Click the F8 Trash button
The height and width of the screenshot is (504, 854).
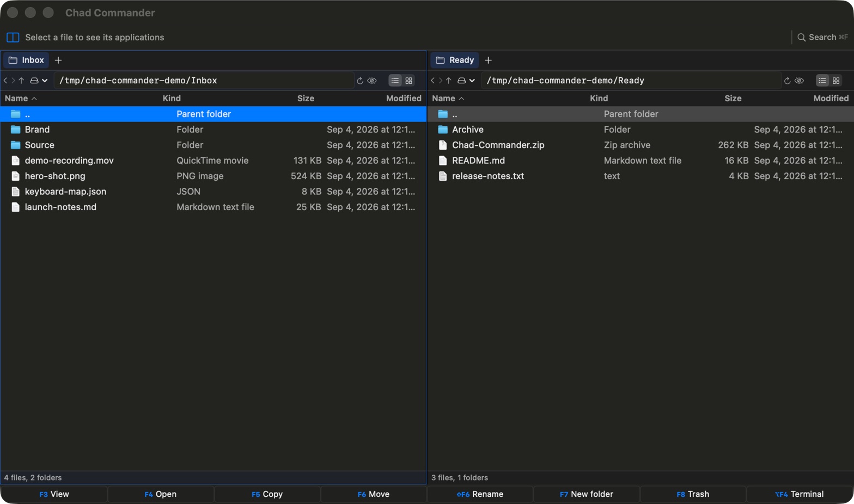click(693, 494)
